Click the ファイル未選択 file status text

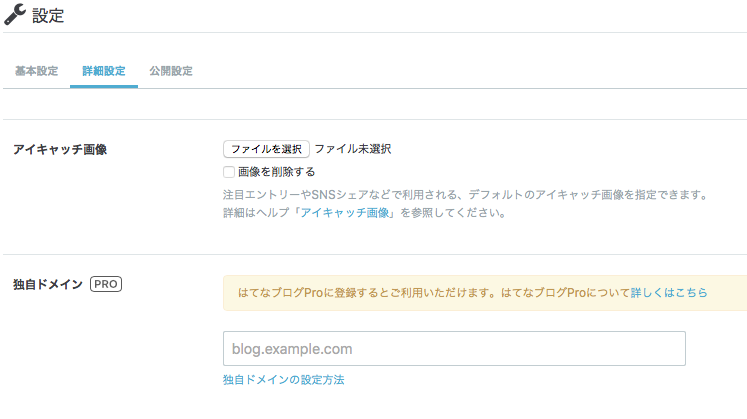pos(353,149)
